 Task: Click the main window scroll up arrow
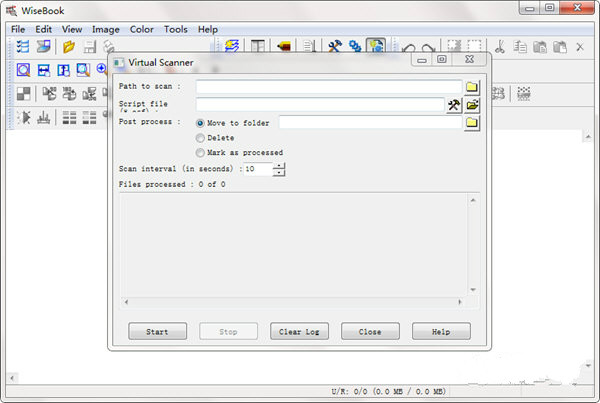click(588, 137)
